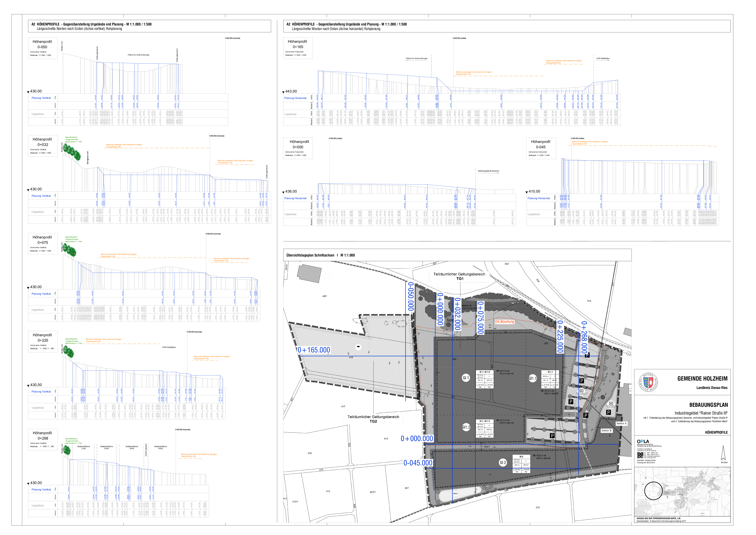The height and width of the screenshot is (535, 756).
Task: Click the "0+075.000" axis label on the map
Action: click(x=480, y=318)
